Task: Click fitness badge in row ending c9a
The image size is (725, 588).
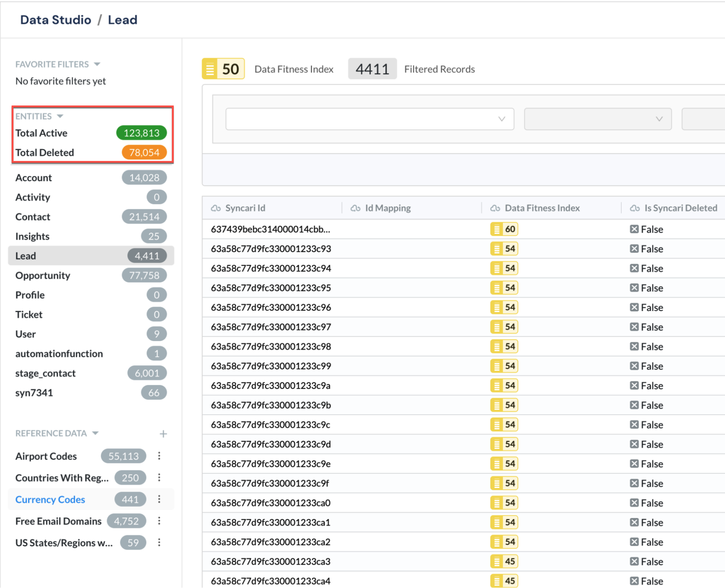Action: point(504,386)
